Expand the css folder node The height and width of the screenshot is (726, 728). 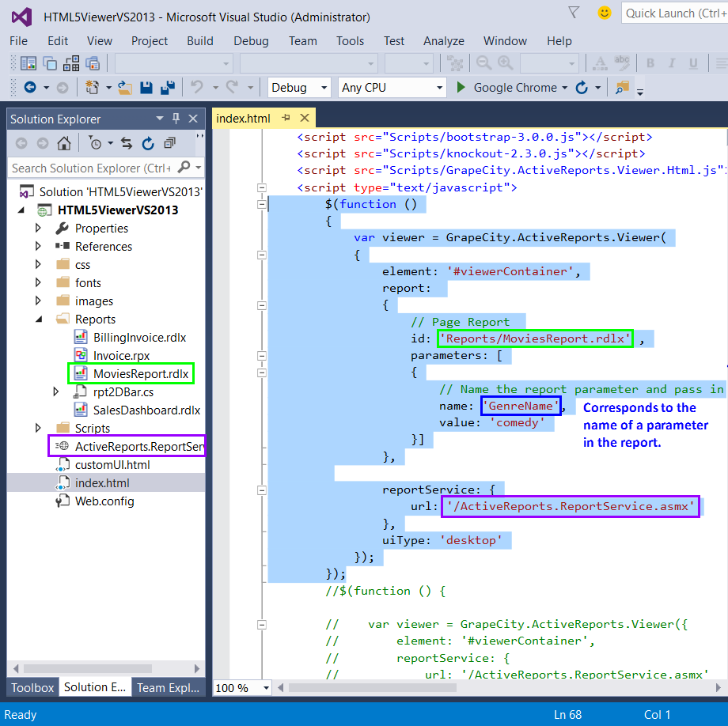coord(38,264)
